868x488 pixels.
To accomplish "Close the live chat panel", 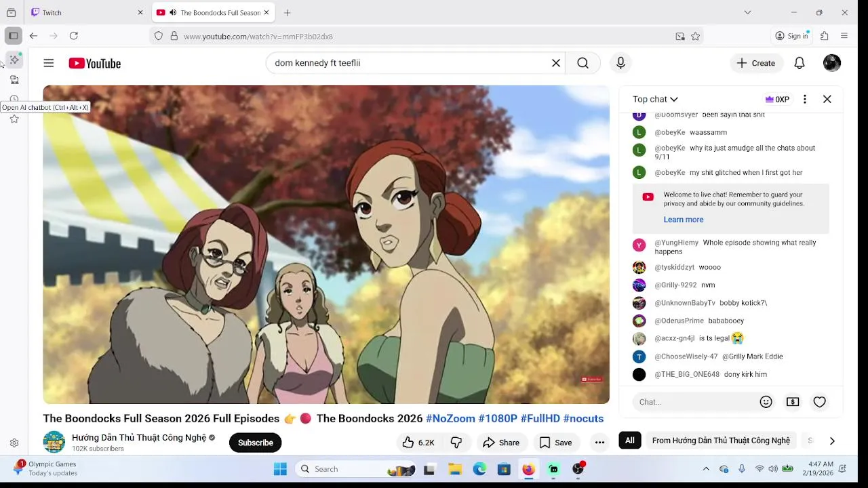I will (827, 99).
